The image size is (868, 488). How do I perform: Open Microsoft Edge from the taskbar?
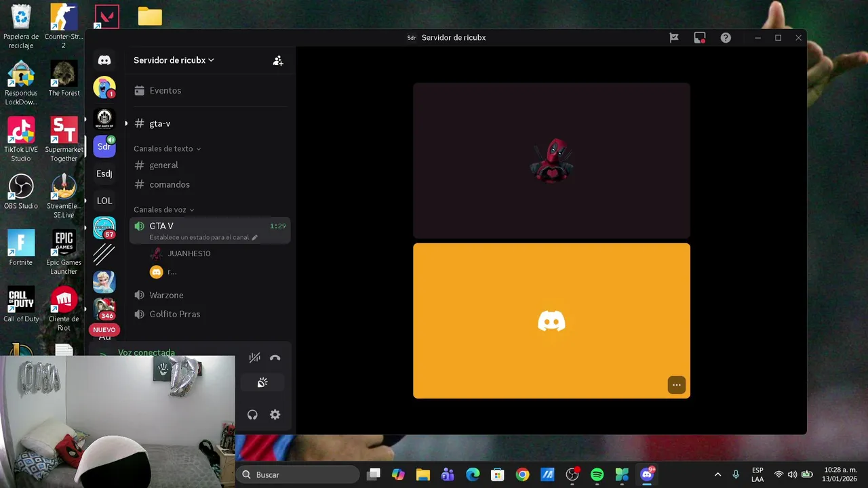(473, 474)
